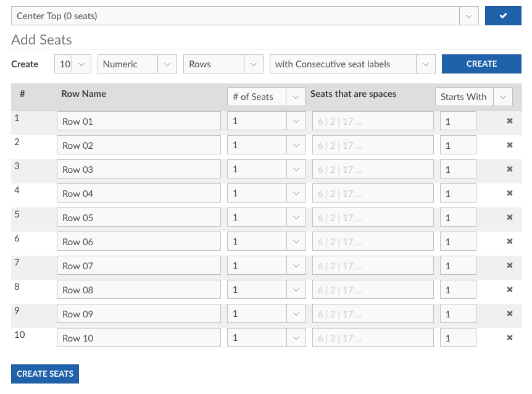The width and height of the screenshot is (532, 394).
Task: Delete Row 07 using the X icon
Action: pos(510,266)
